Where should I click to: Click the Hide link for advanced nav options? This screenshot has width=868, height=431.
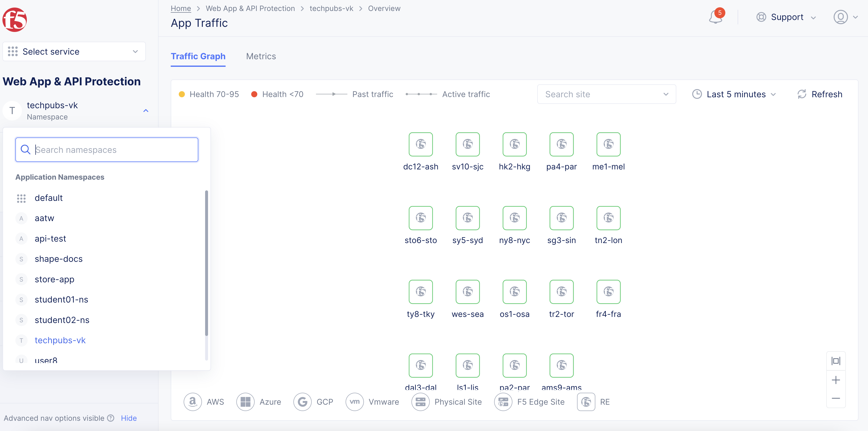pos(129,418)
